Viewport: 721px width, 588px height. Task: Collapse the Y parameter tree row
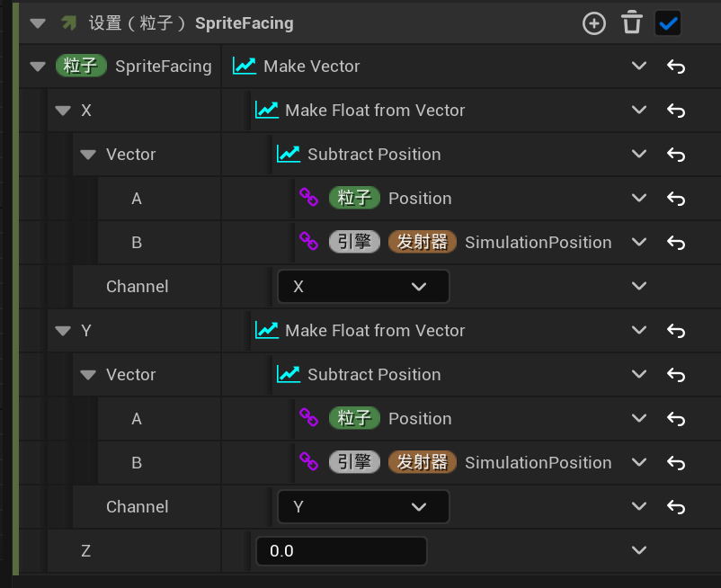pyautogui.click(x=62, y=331)
